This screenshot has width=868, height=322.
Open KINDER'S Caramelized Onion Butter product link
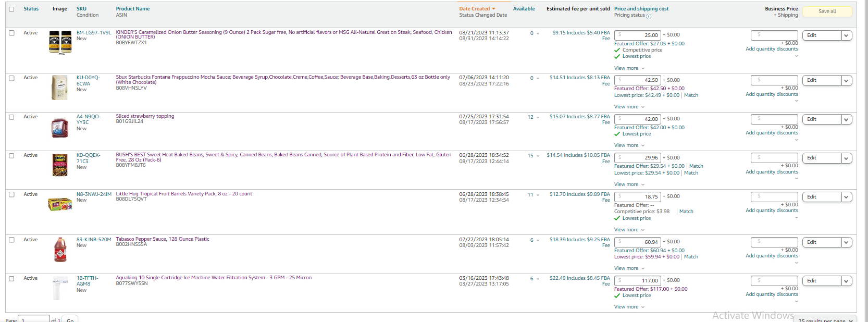284,34
